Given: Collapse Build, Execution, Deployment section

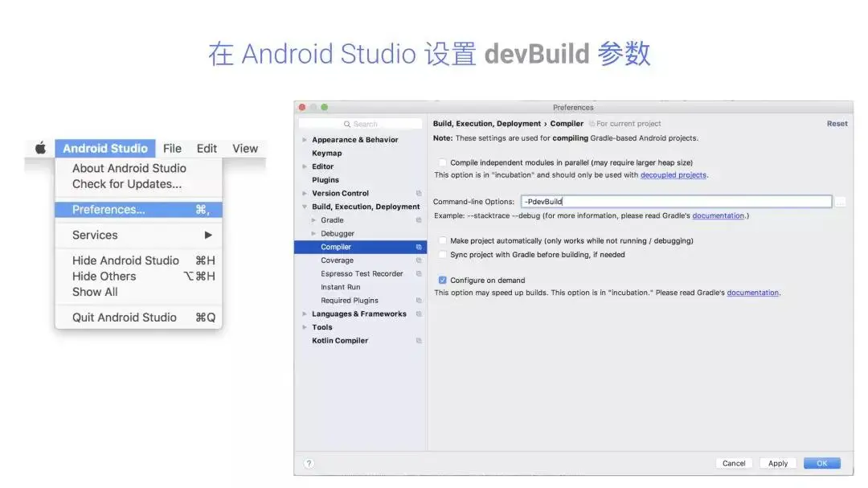Looking at the screenshot, I should click(305, 207).
